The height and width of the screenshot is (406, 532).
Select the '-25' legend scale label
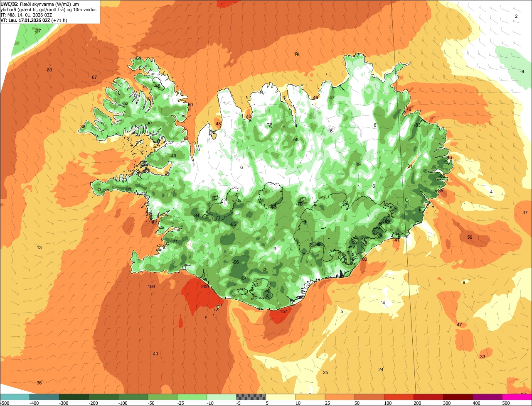182,403
